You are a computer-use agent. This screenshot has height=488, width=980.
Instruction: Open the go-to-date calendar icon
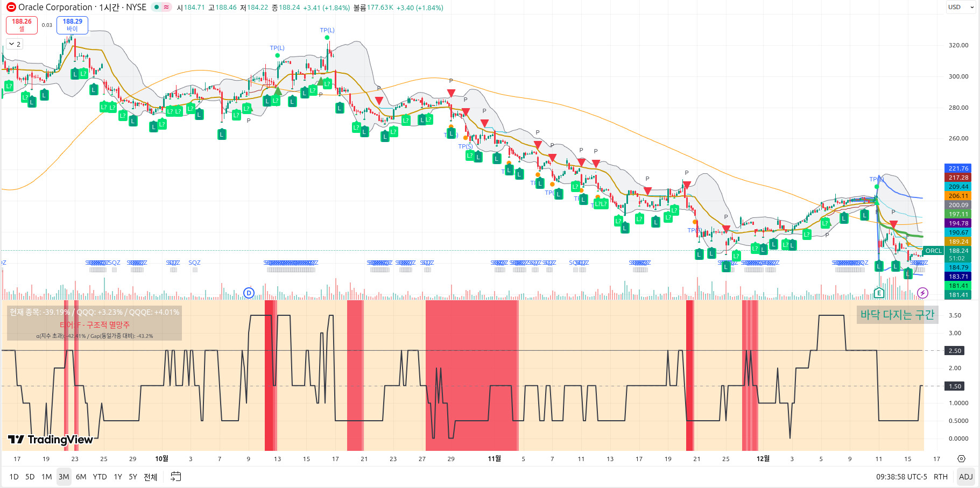pos(176,477)
